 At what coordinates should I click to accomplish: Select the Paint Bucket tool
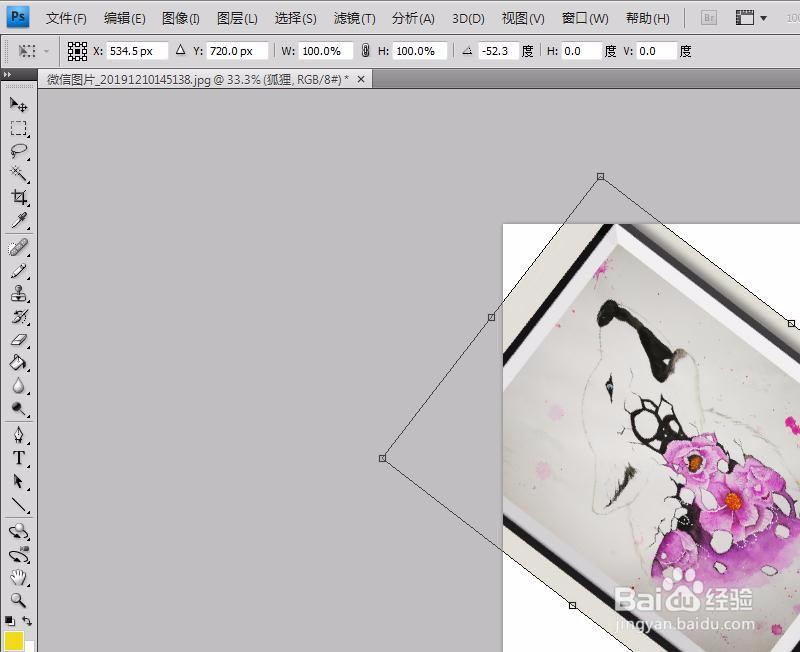point(18,363)
